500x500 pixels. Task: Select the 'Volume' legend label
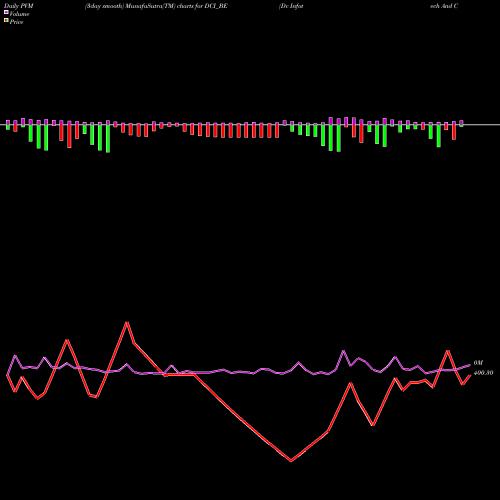19,14
